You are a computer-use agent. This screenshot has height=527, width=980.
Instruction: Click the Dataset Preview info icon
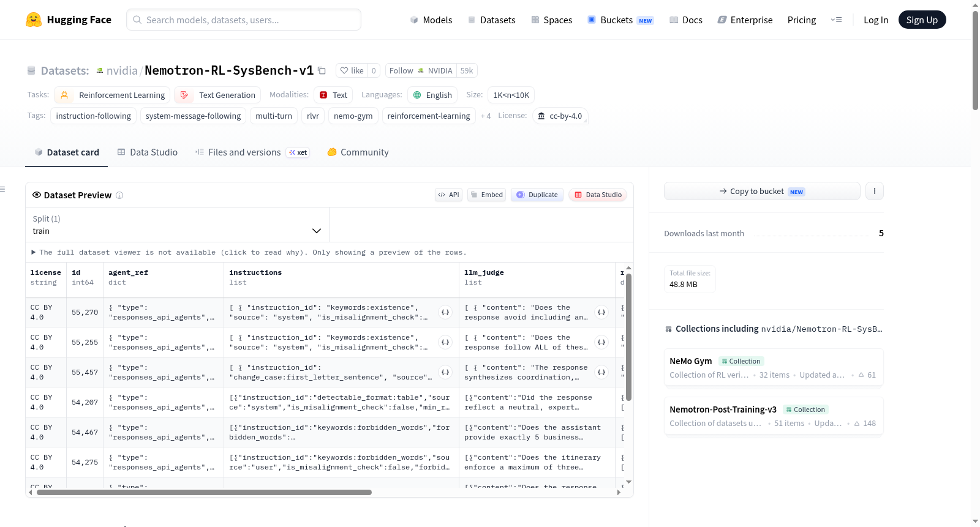(x=119, y=195)
